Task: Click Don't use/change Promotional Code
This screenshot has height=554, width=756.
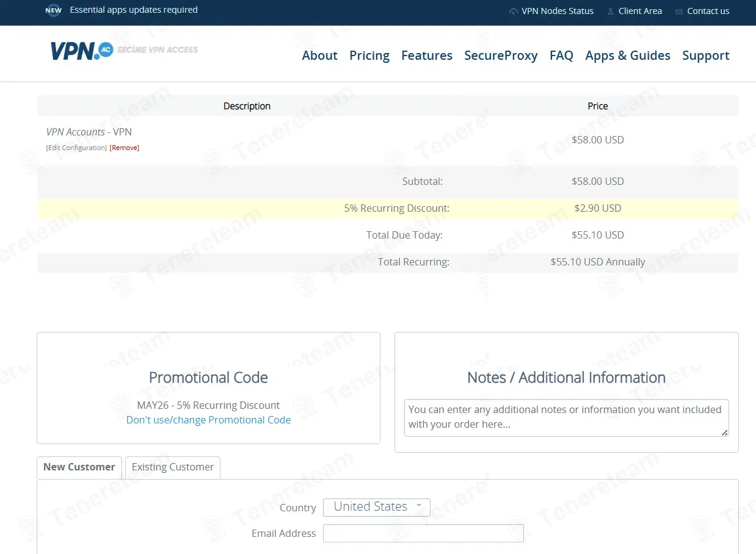Action: pos(208,420)
